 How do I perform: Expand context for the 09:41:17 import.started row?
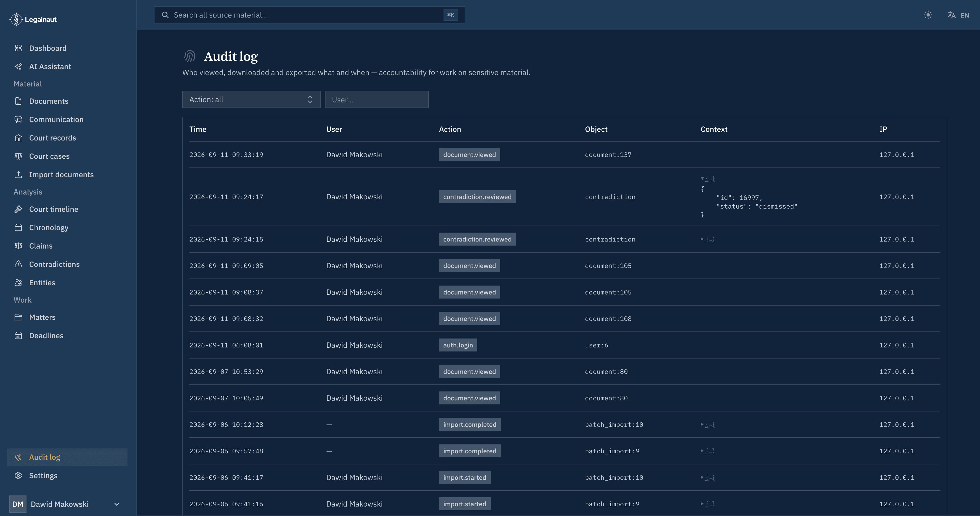pos(707,478)
